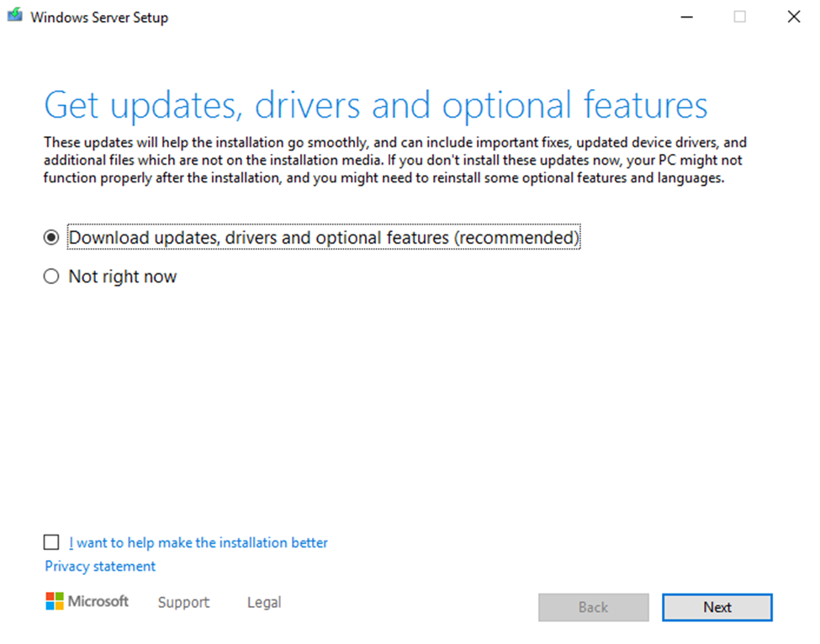Viewport: 820px width, 644px height.
Task: Click the Next button
Action: tap(717, 607)
